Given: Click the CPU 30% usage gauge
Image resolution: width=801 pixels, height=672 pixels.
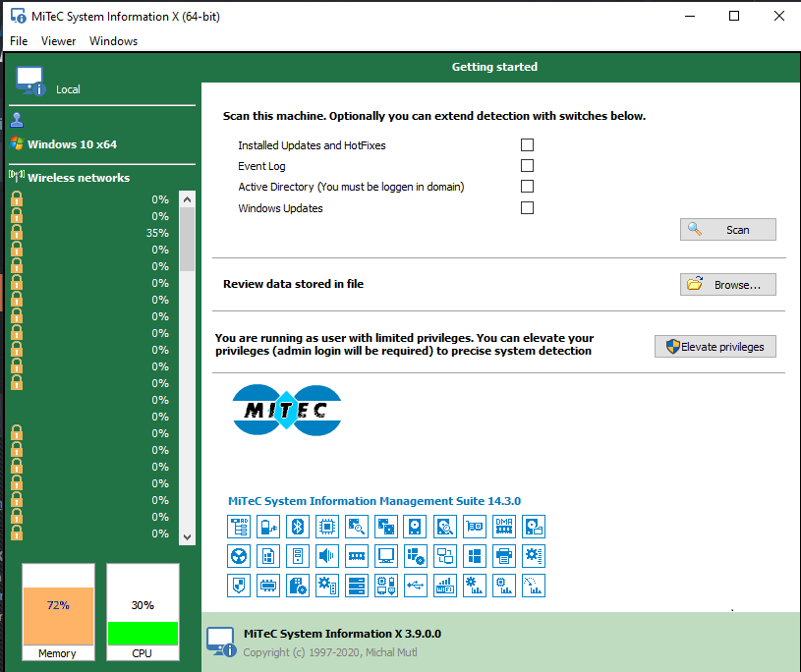Looking at the screenshot, I should [143, 612].
